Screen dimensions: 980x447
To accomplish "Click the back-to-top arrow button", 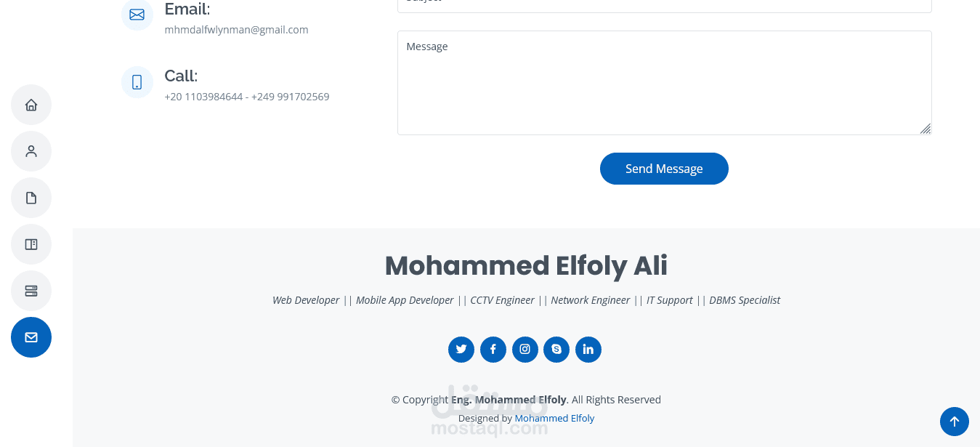I will [x=955, y=421].
